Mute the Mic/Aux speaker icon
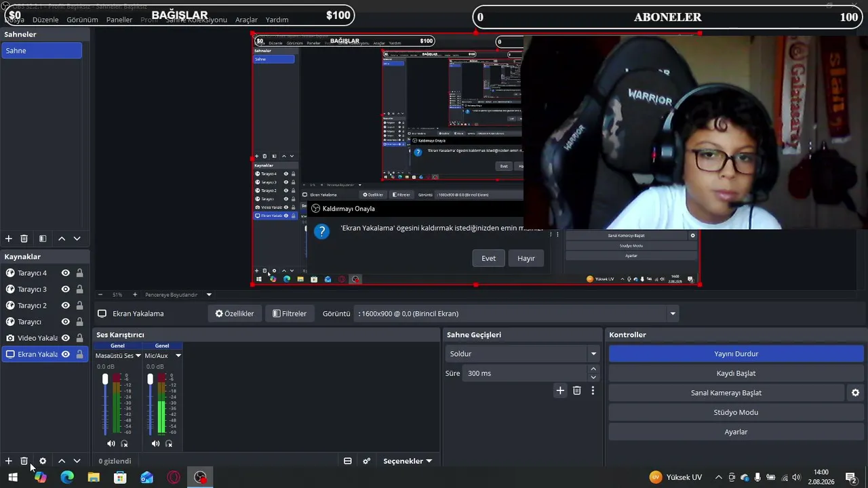The height and width of the screenshot is (488, 868). 156,443
